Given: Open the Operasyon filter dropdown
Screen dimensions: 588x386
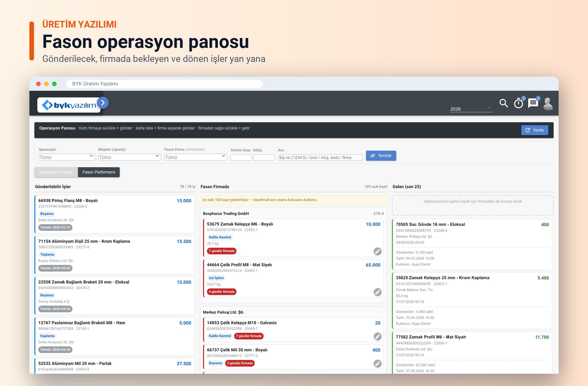Looking at the screenshot, I should click(66, 157).
